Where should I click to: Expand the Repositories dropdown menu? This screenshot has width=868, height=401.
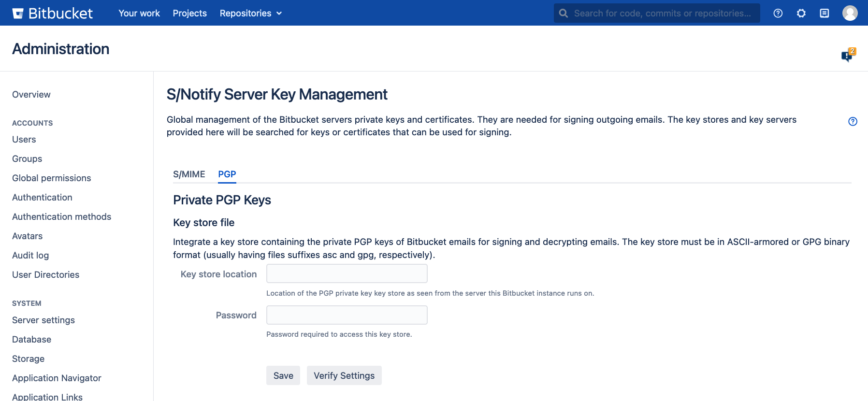250,13
